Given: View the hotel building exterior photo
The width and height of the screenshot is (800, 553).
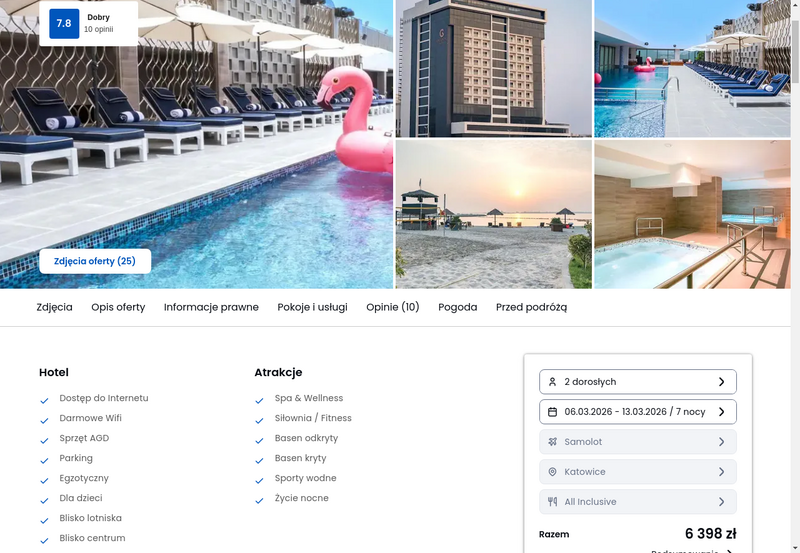Looking at the screenshot, I should pyautogui.click(x=494, y=68).
